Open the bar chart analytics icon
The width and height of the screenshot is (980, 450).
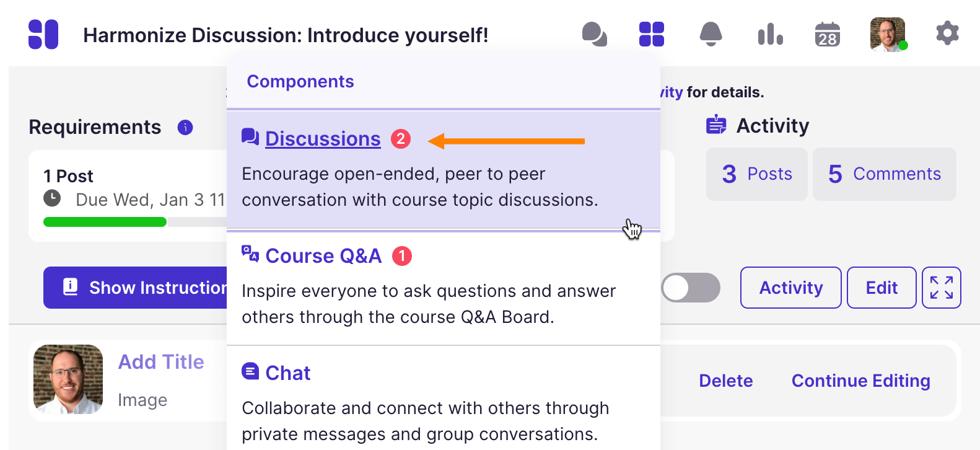pyautogui.click(x=770, y=34)
